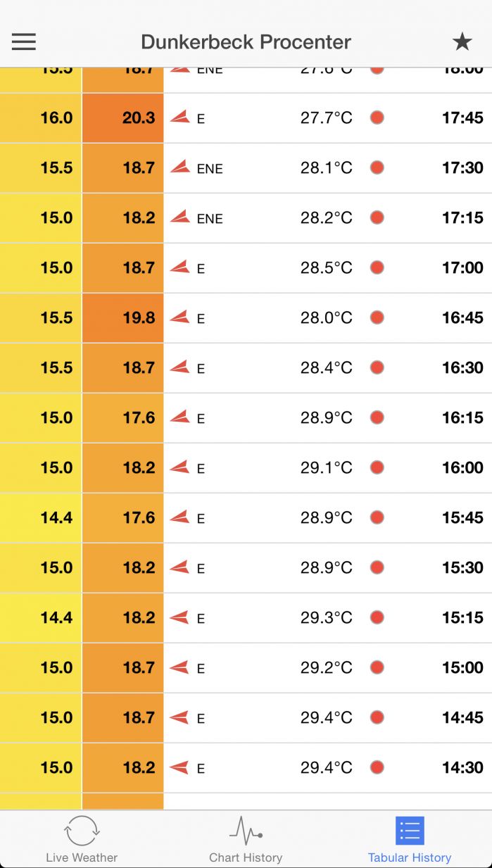
Task: Tap the wind direction arrow at 15:15
Action: 180,617
